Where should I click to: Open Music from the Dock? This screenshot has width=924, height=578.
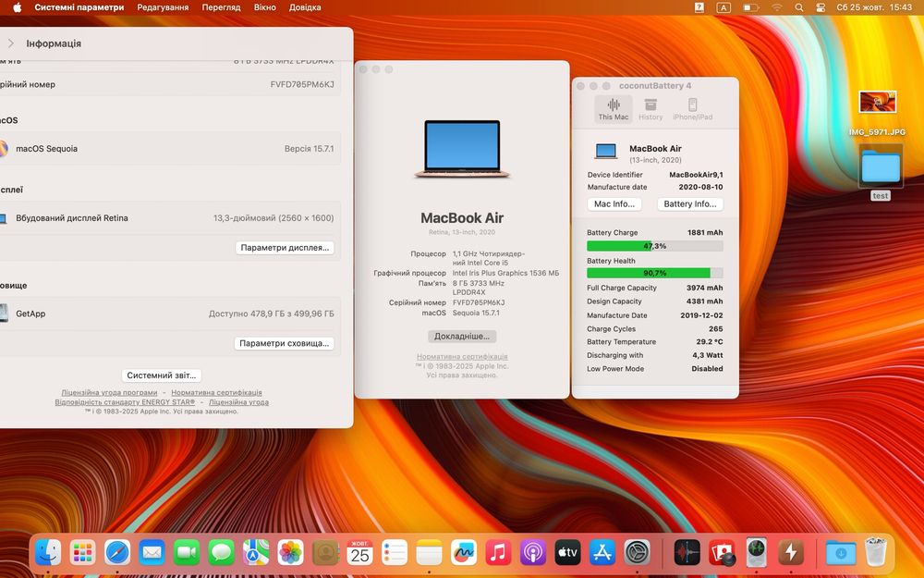499,553
